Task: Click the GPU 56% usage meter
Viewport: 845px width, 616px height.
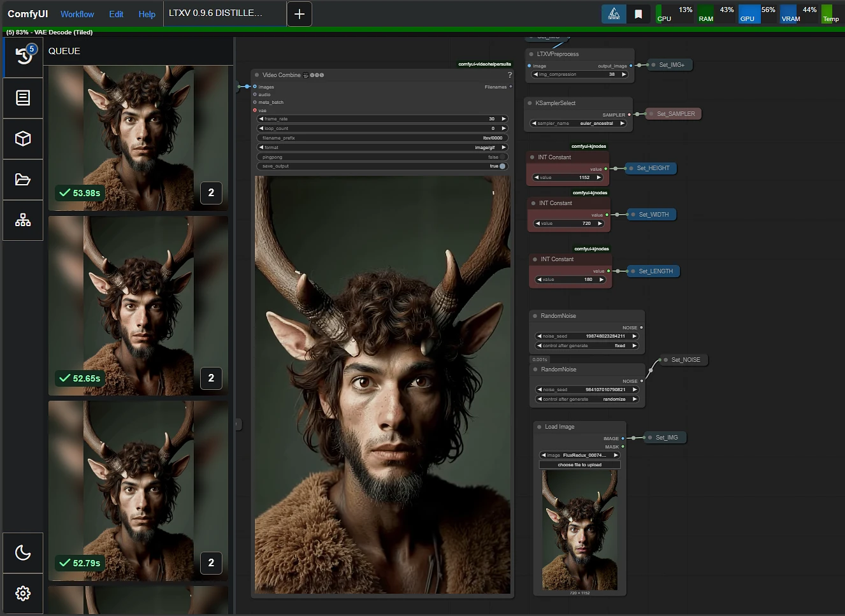Action: tap(758, 14)
